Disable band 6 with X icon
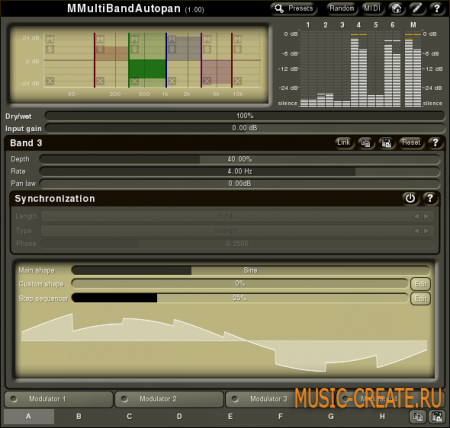The height and width of the screenshot is (428, 450). [238, 81]
